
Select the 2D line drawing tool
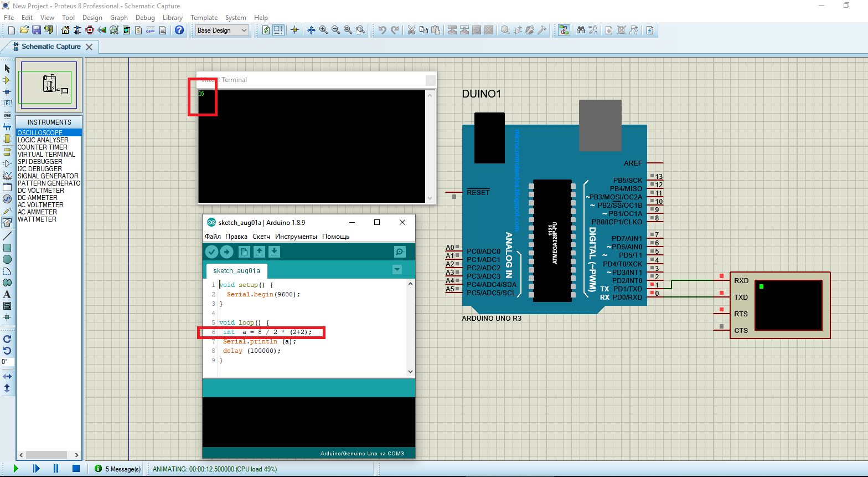coord(7,236)
